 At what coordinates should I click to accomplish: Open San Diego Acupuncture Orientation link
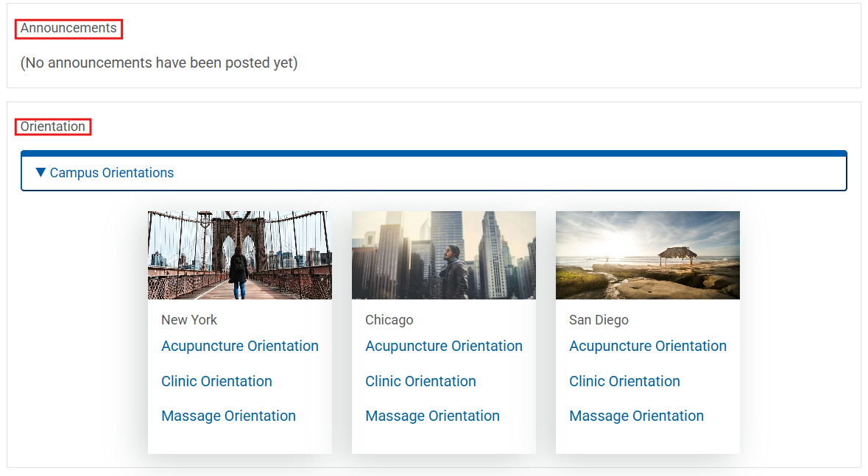pyautogui.click(x=648, y=346)
